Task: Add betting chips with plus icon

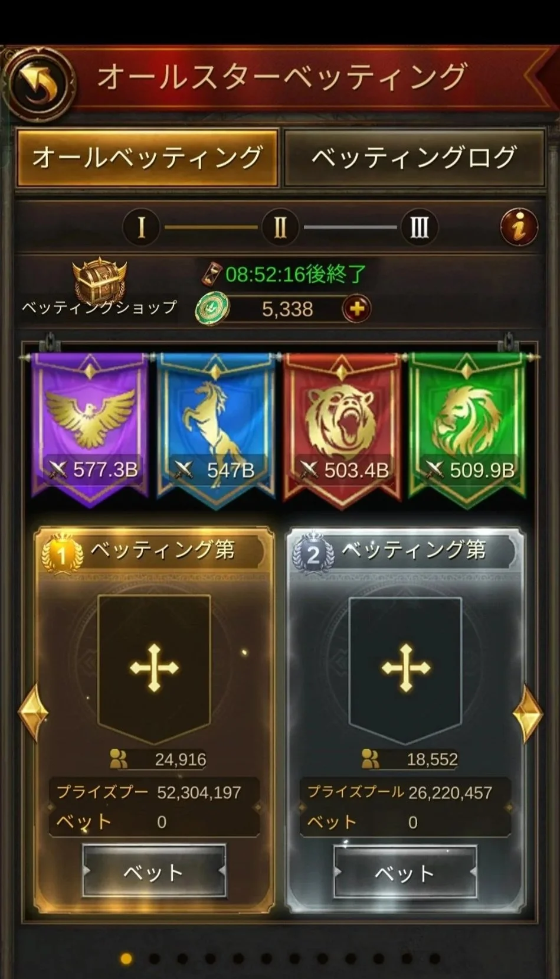Action: [357, 309]
